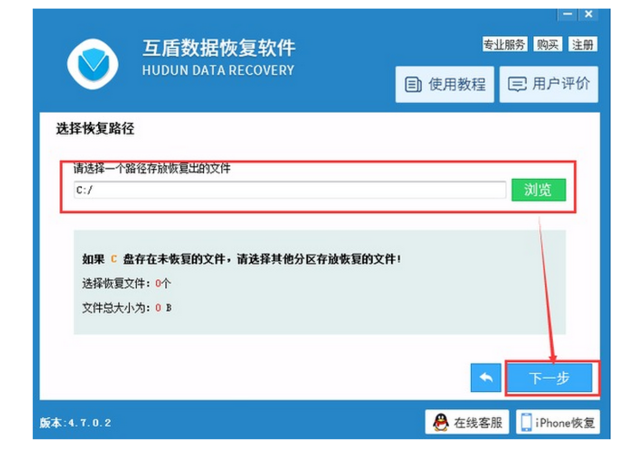
Task: Click the green 浏览 browse button
Action: point(539,190)
